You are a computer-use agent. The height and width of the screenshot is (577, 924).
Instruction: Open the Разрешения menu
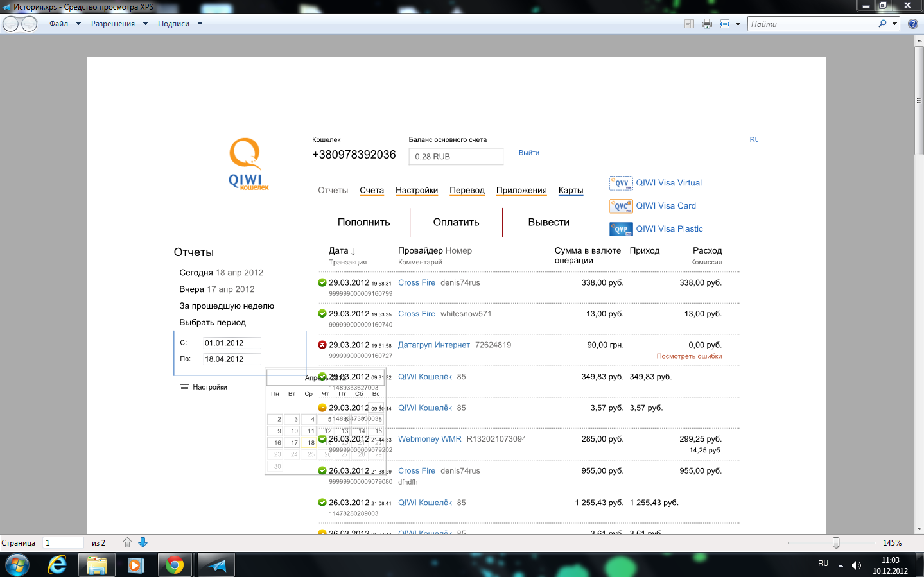tap(113, 24)
